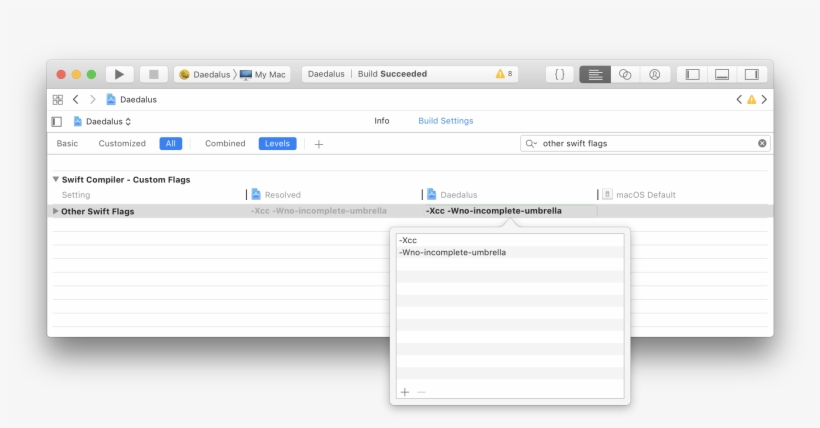Show the Assistant editor
The image size is (820, 428).
tap(625, 74)
